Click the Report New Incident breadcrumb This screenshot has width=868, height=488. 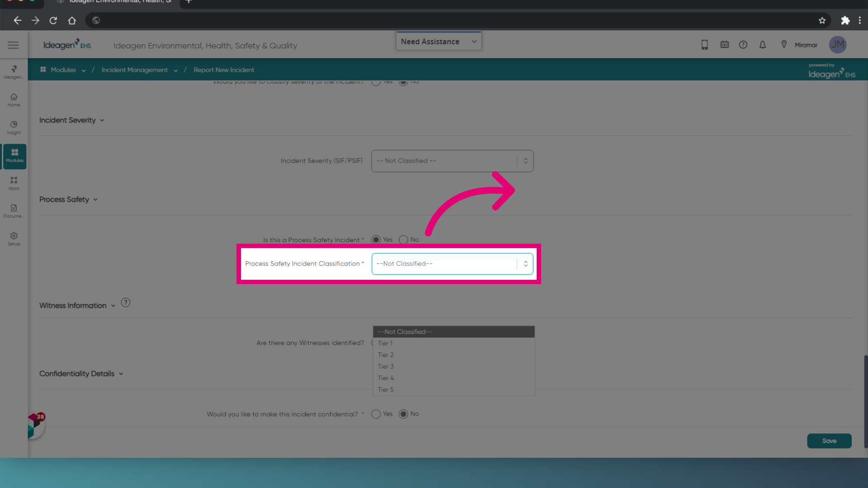click(x=224, y=70)
